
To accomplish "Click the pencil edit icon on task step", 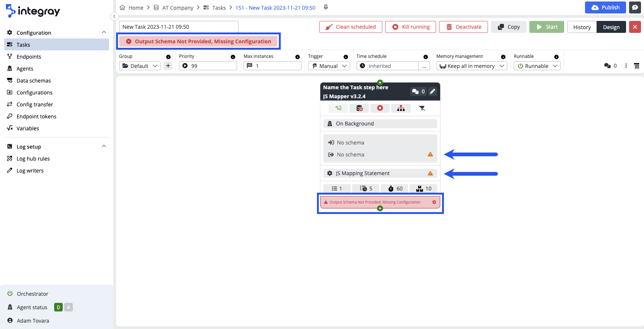I will pyautogui.click(x=432, y=91).
